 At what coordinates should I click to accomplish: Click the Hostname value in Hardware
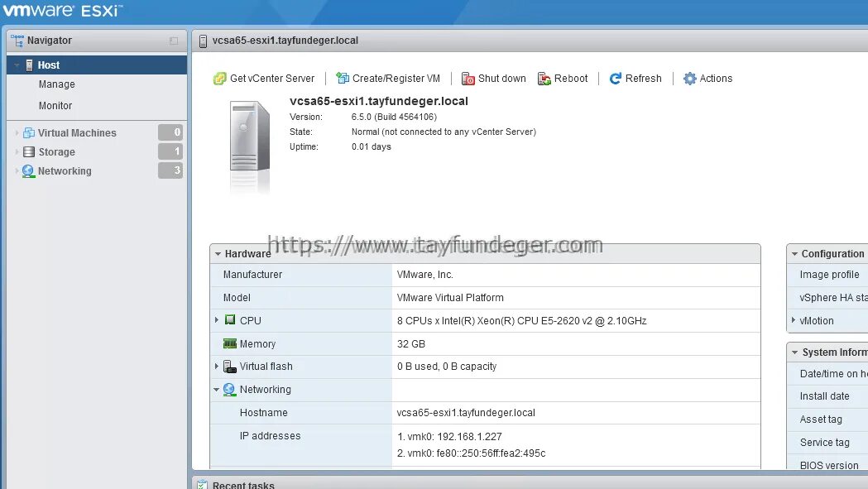pyautogui.click(x=466, y=413)
